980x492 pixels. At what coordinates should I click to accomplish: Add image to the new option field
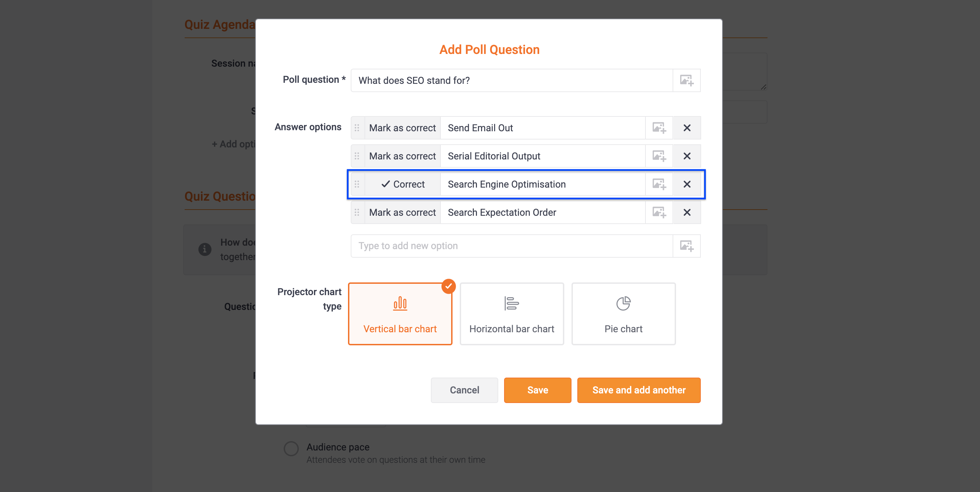(686, 246)
